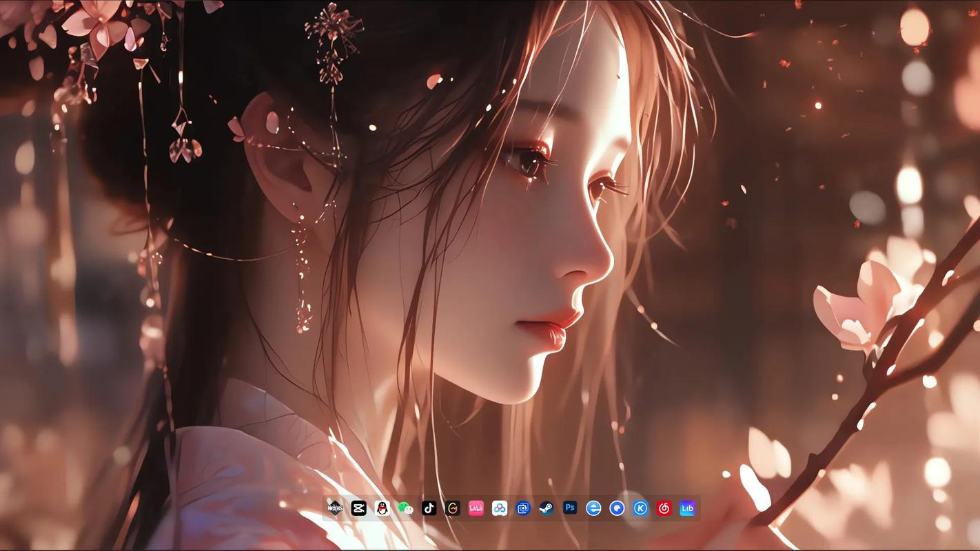
Task: Launch the Lib gradient app icon
Action: pos(687,508)
